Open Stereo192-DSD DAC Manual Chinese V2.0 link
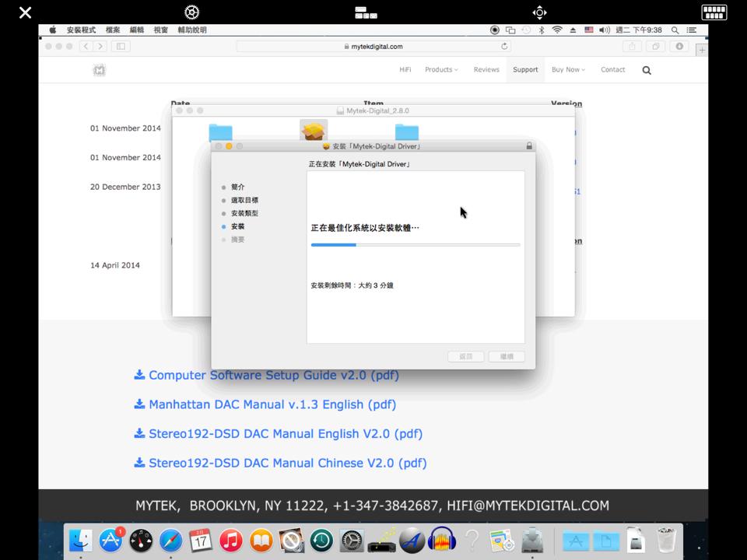 (x=280, y=463)
